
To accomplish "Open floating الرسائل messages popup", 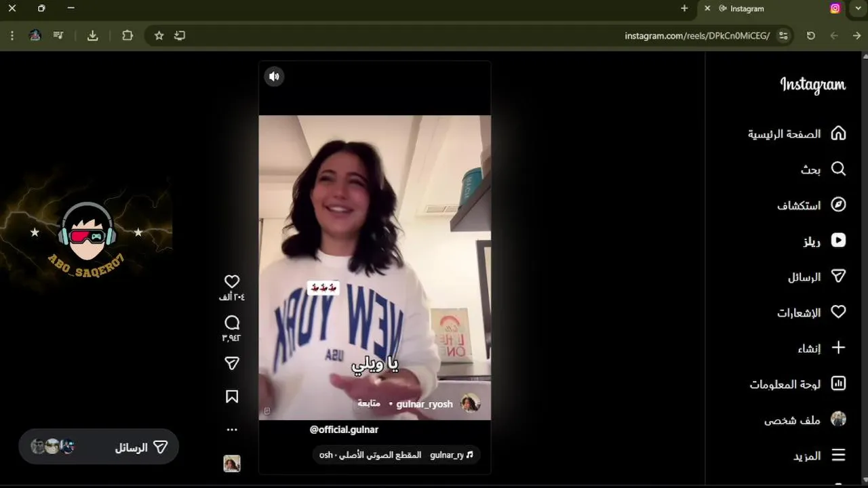I will pyautogui.click(x=99, y=447).
